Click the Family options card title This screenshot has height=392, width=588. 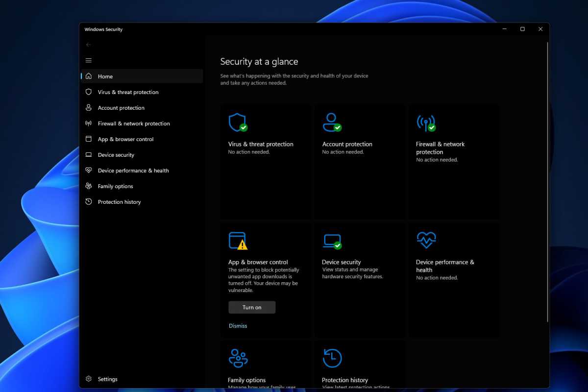247,380
